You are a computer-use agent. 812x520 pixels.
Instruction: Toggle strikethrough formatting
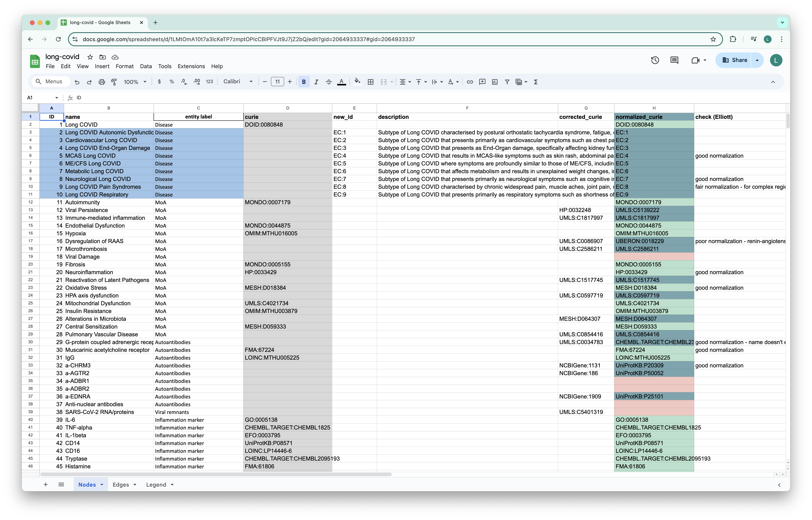[328, 82]
